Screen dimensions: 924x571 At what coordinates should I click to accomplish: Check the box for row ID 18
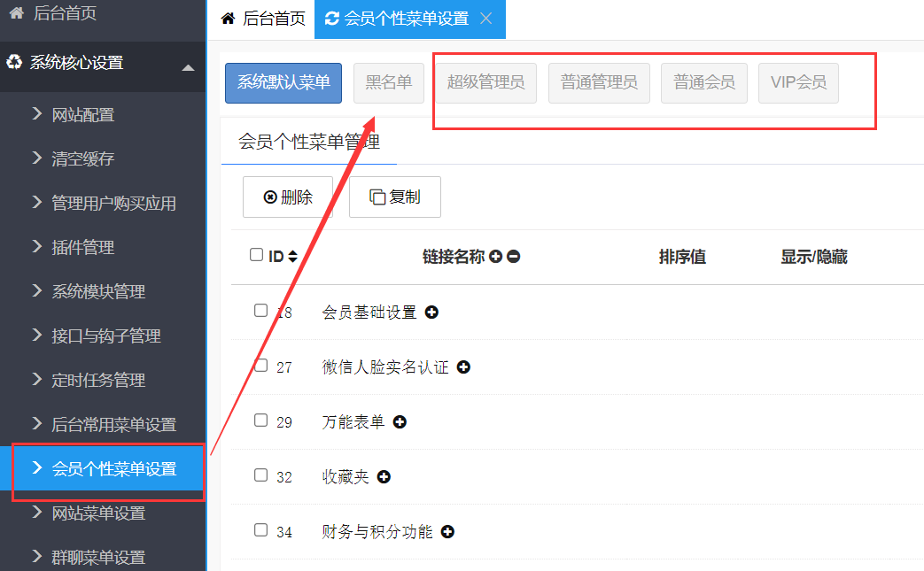point(260,311)
